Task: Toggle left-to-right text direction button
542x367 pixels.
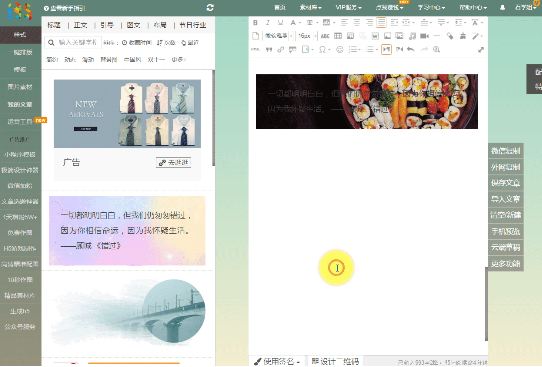Action: coord(386,49)
